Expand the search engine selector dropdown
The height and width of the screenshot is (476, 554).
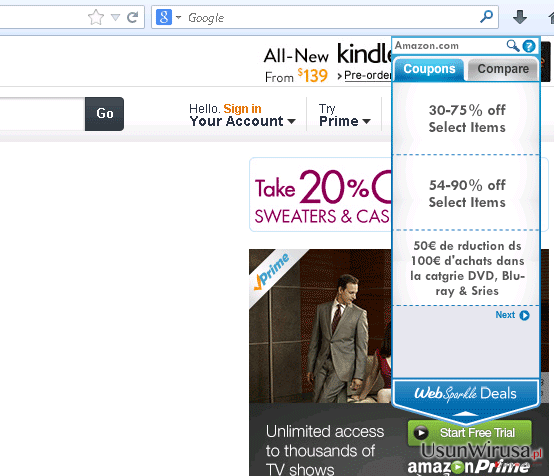178,17
